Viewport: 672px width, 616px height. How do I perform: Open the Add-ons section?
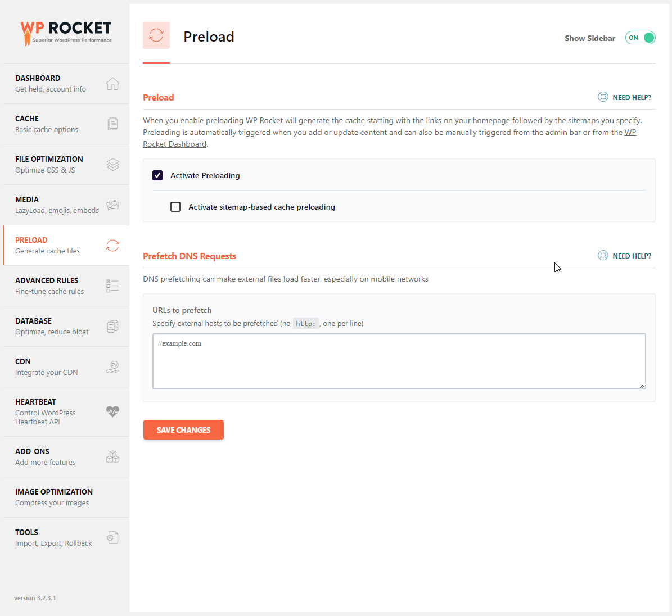pos(66,456)
